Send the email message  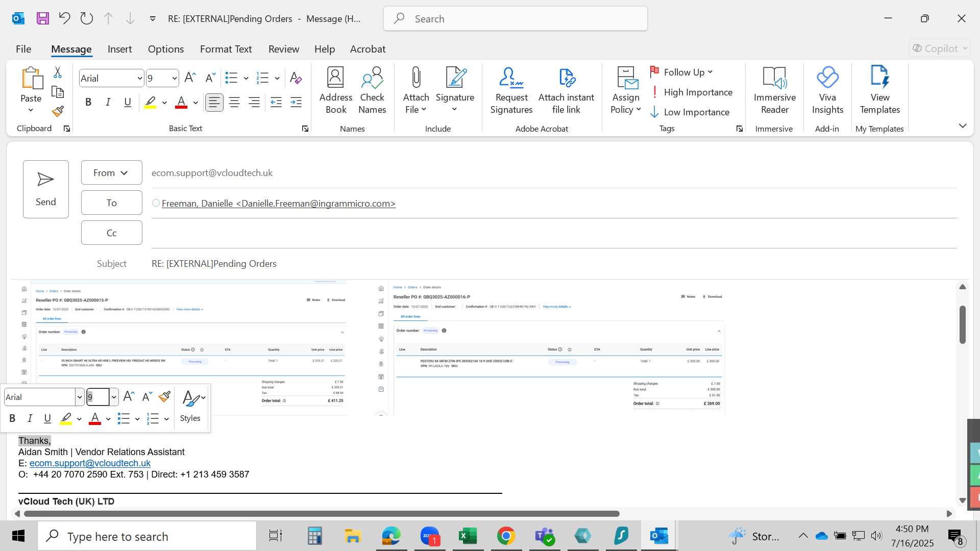tap(46, 189)
